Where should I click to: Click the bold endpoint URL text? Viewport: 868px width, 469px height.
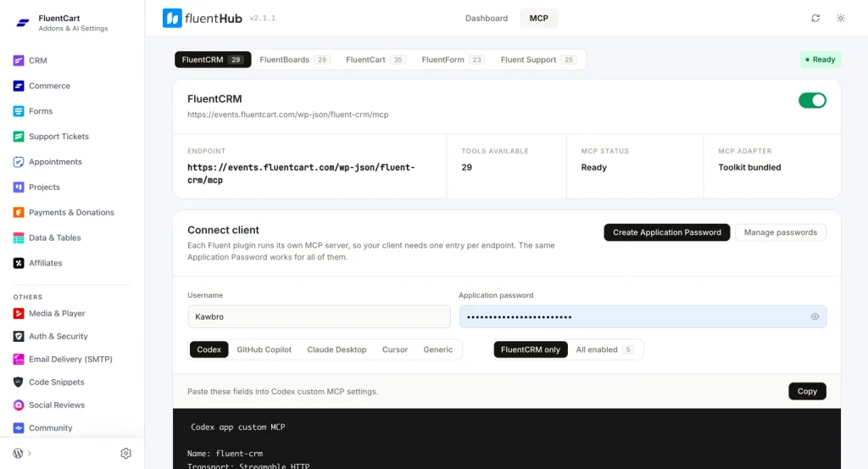301,174
